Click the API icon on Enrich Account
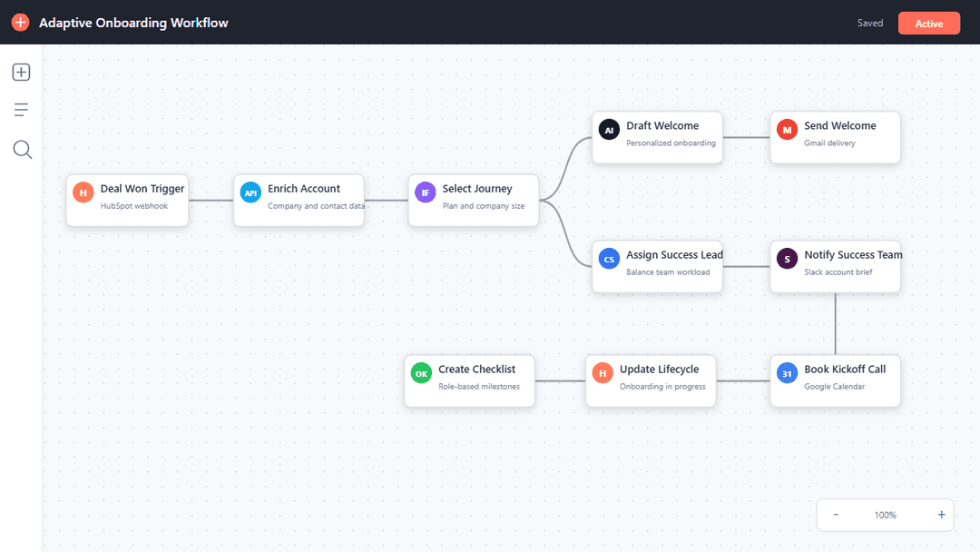This screenshot has height=552, width=980. [250, 192]
